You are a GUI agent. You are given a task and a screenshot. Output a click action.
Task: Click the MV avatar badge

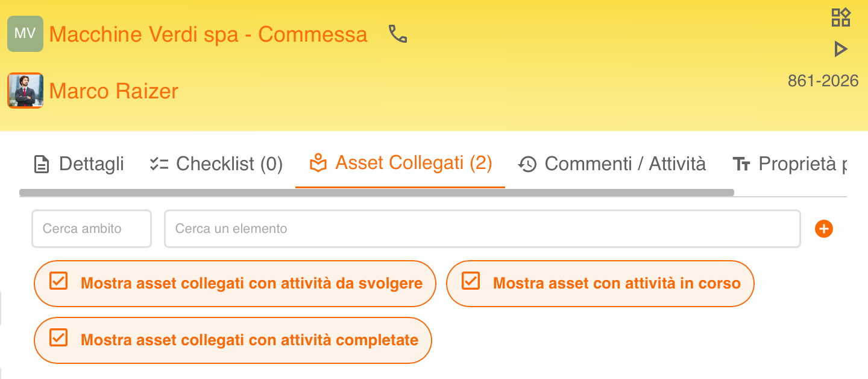pyautogui.click(x=25, y=34)
